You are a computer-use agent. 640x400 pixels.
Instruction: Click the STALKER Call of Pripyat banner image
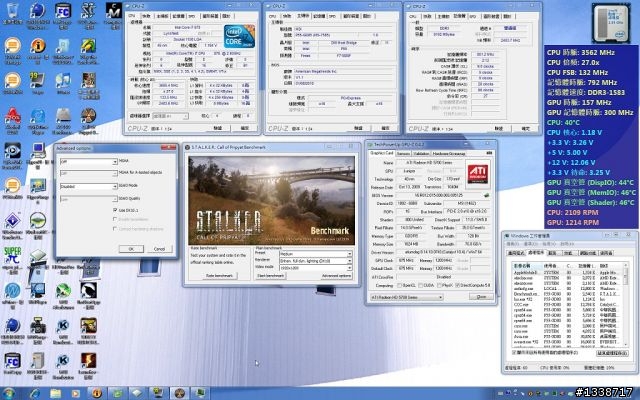click(271, 201)
